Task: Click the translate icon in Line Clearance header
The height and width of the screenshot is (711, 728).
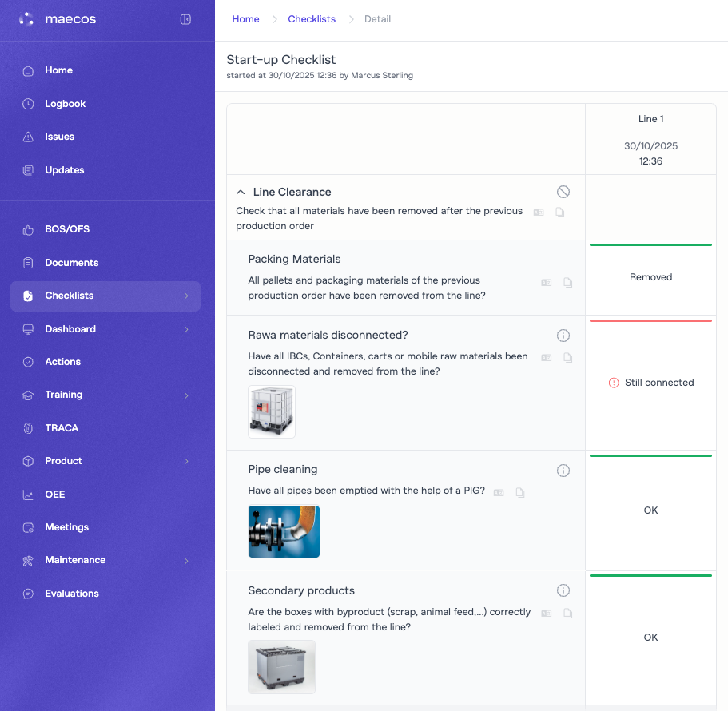Action: [539, 213]
